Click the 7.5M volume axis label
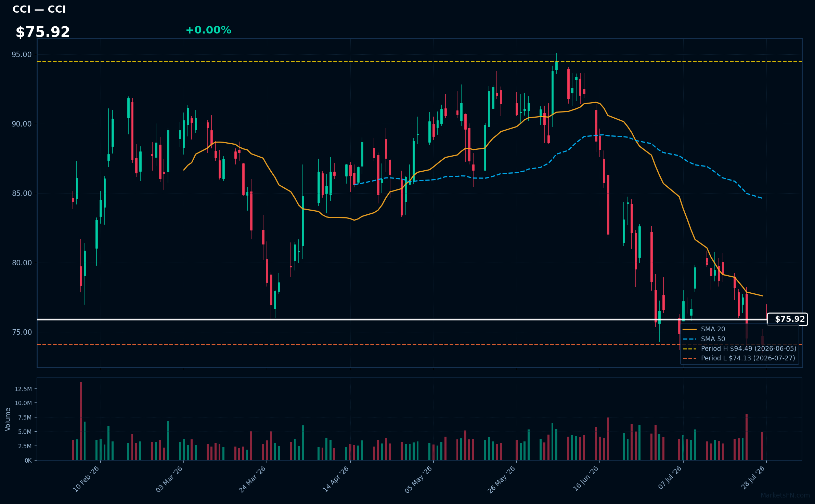815x504 pixels. coord(25,417)
